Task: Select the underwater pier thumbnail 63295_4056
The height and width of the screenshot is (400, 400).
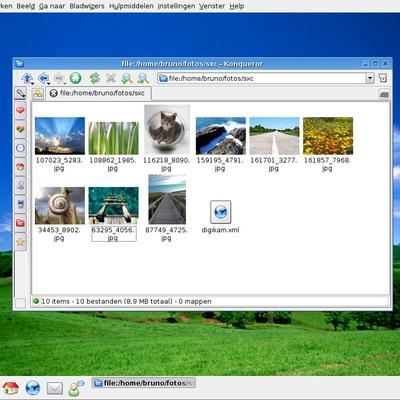Action: point(114,205)
